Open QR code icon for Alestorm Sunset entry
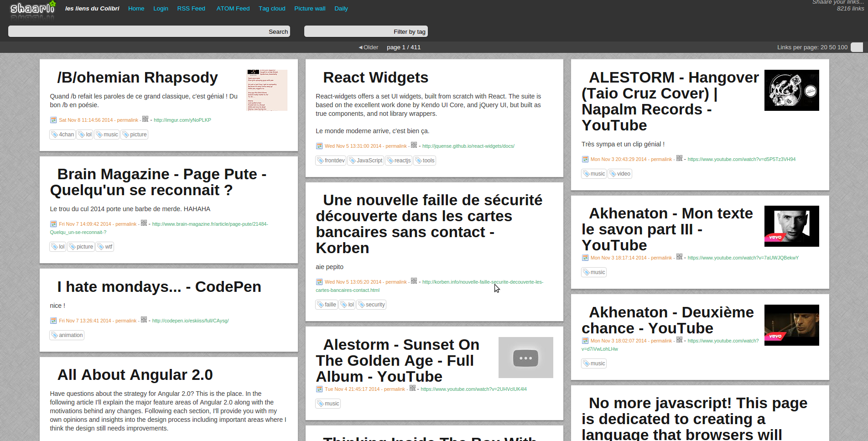Screen dimensions: 868x441 412,388
